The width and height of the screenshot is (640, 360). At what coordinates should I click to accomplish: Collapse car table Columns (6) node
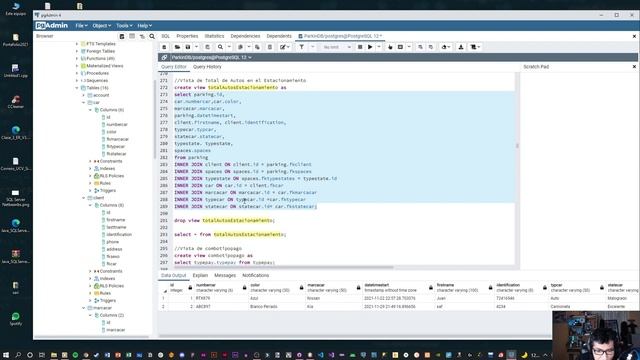click(90, 110)
